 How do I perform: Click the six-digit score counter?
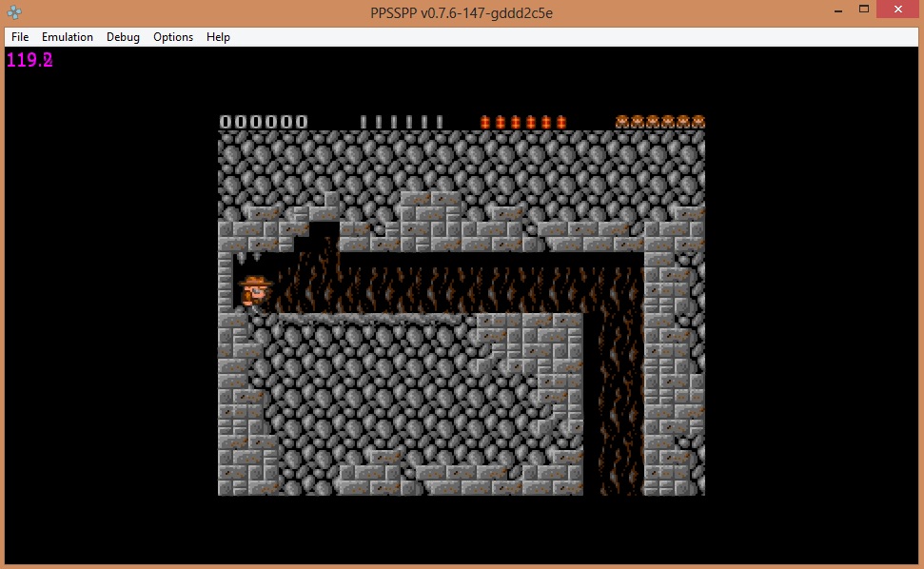(264, 122)
